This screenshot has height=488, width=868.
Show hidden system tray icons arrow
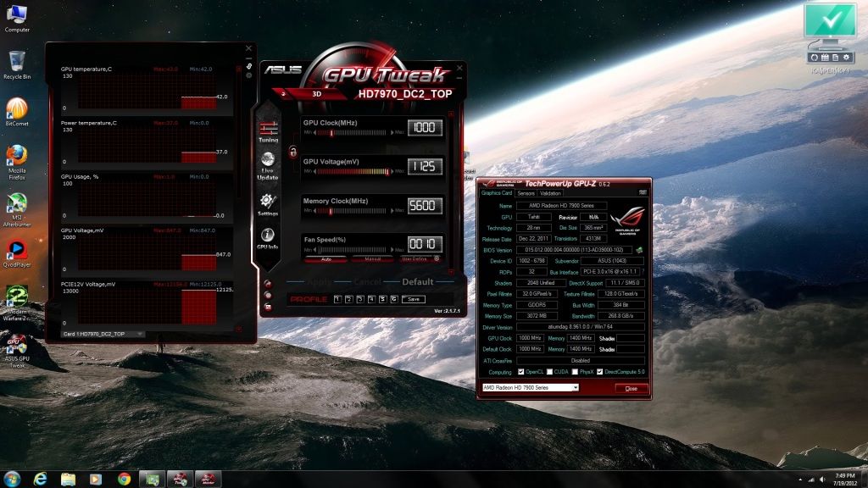pyautogui.click(x=800, y=480)
